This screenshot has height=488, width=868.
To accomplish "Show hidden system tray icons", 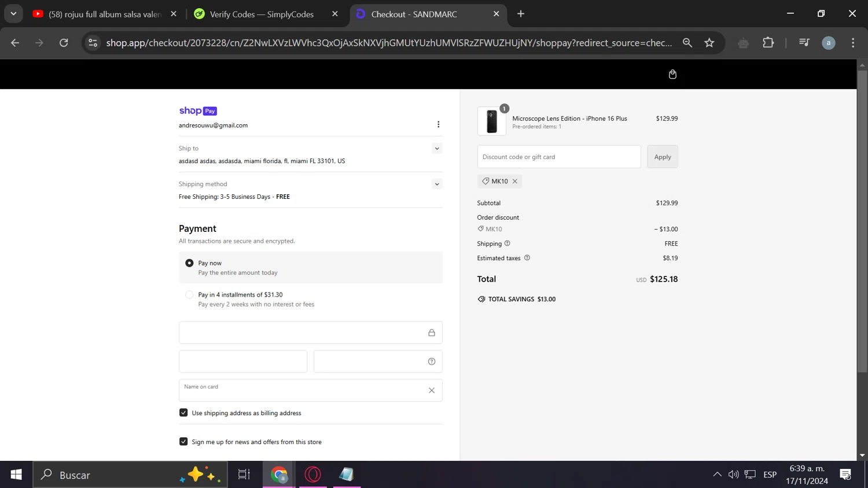I will [x=717, y=475].
